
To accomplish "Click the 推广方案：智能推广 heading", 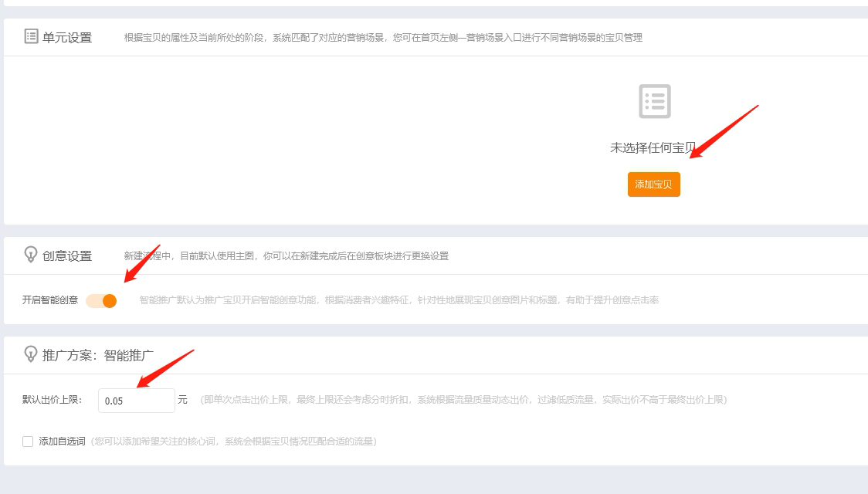I will pyautogui.click(x=98, y=355).
